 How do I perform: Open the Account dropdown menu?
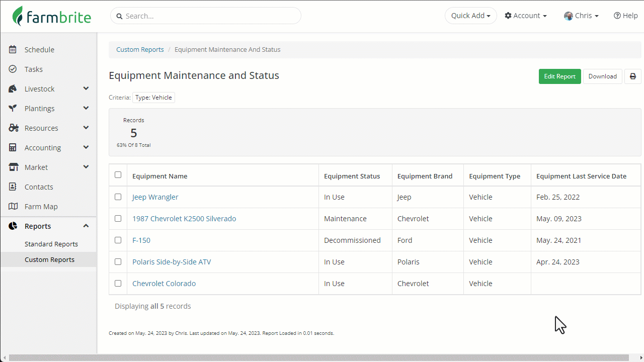pyautogui.click(x=526, y=16)
